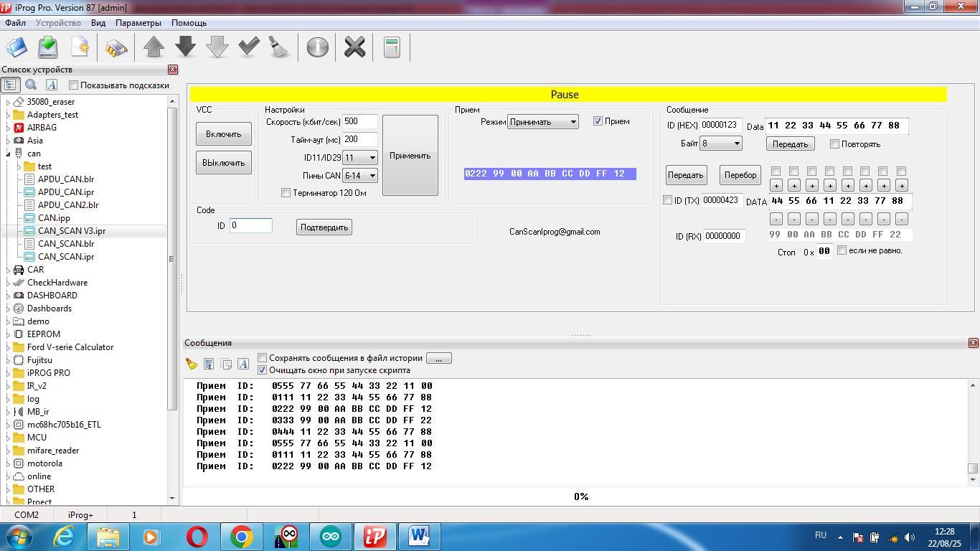Screen dimensions: 980x551
Task: Expand the CAR tree node
Action: 8,270
